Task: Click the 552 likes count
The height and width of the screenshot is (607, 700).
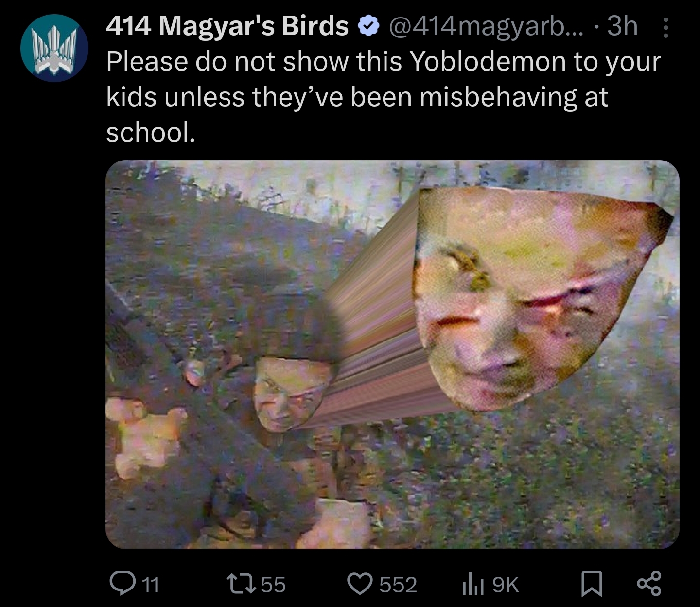Action: click(398, 584)
